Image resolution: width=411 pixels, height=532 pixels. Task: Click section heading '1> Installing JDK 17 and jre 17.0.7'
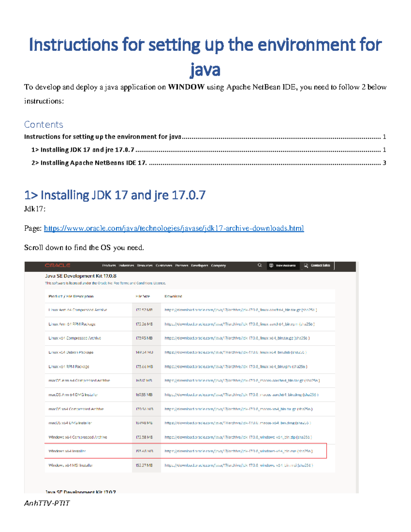[115, 195]
